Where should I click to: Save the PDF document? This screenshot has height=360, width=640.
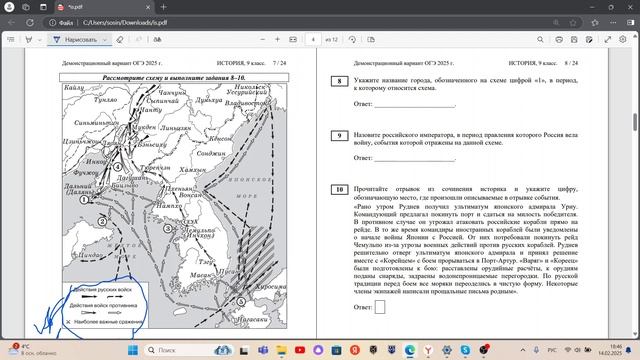click(574, 40)
